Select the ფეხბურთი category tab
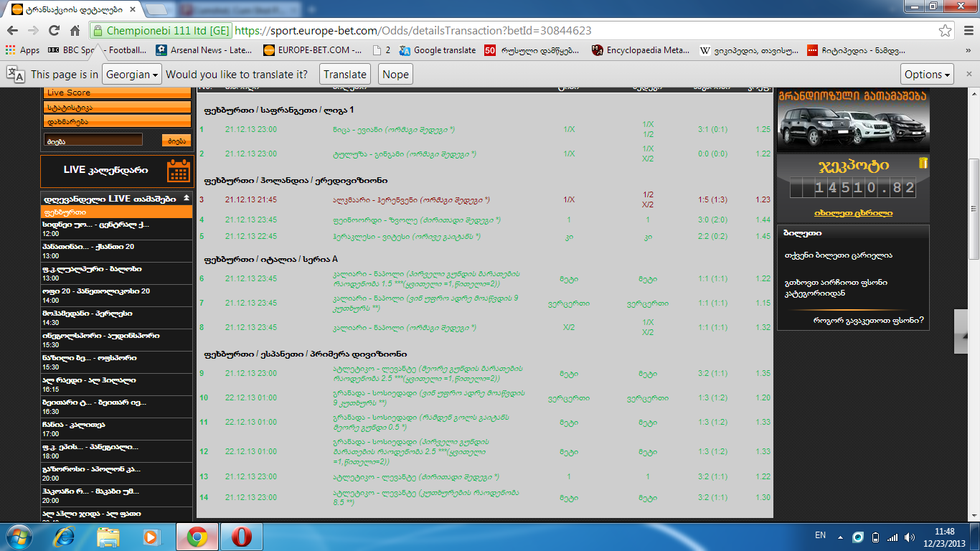 118,212
